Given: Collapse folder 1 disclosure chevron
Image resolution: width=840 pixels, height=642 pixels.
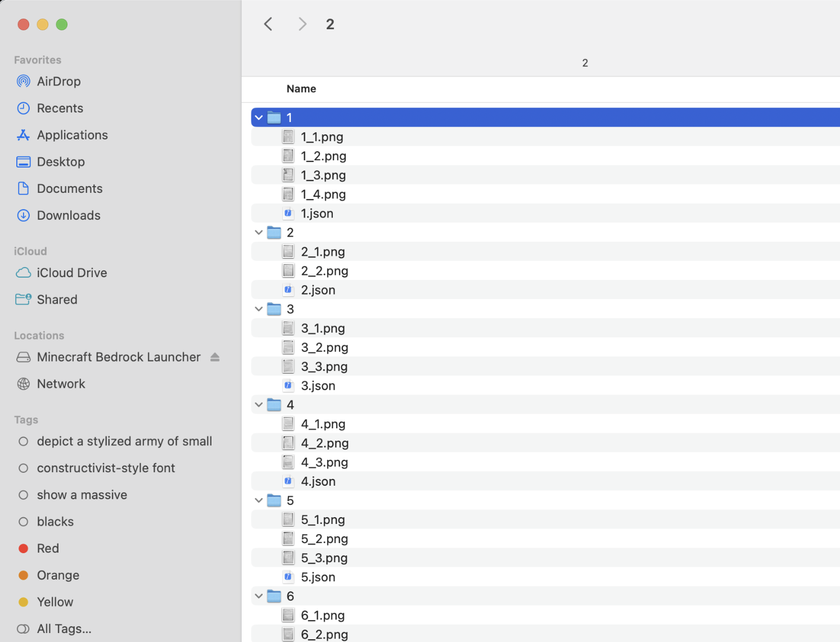Looking at the screenshot, I should 259,118.
